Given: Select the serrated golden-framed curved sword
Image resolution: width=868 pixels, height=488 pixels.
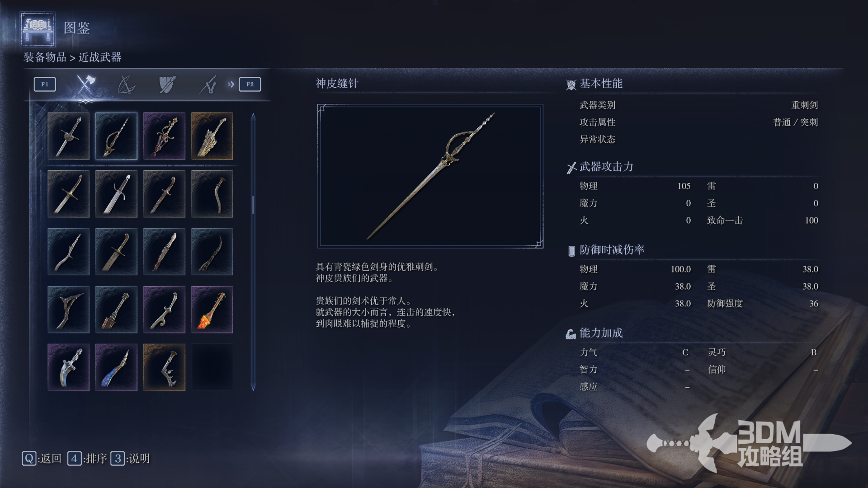Looking at the screenshot, I should 164,367.
